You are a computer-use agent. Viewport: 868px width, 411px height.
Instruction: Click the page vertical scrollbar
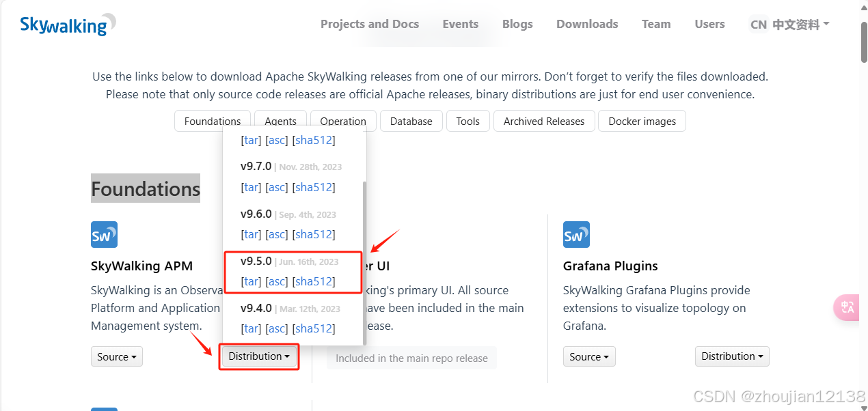864,205
